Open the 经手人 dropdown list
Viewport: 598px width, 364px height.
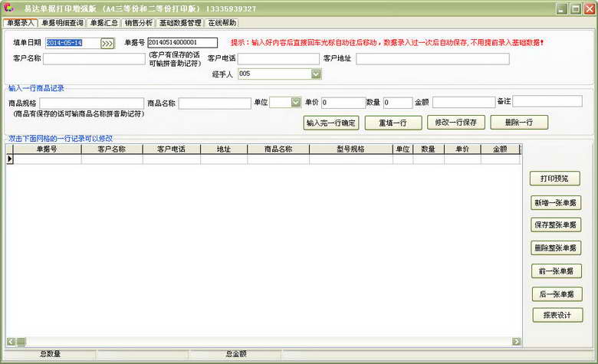[x=316, y=74]
